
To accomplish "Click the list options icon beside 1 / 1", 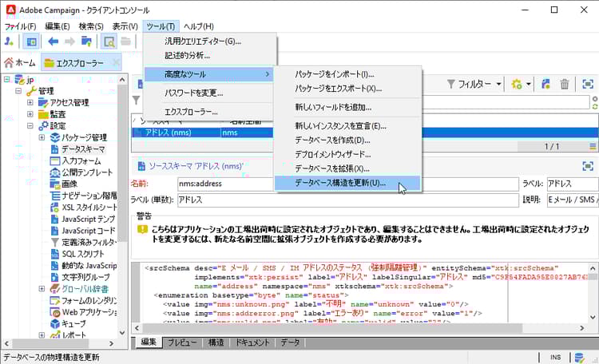I will coord(593,146).
